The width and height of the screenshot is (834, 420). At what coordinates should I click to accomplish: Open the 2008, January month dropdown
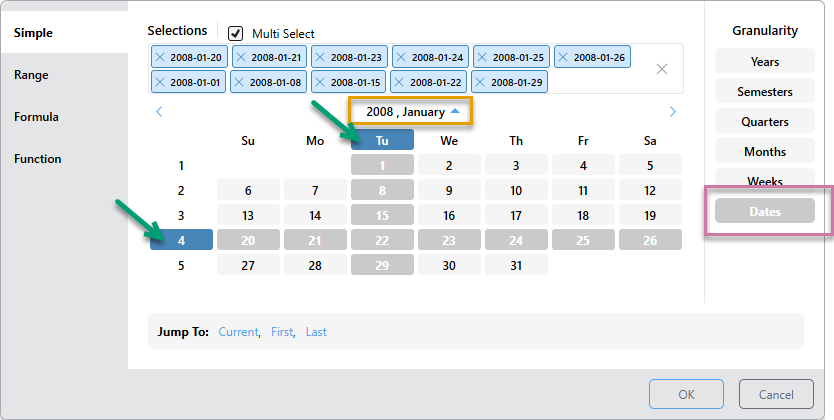(x=410, y=112)
